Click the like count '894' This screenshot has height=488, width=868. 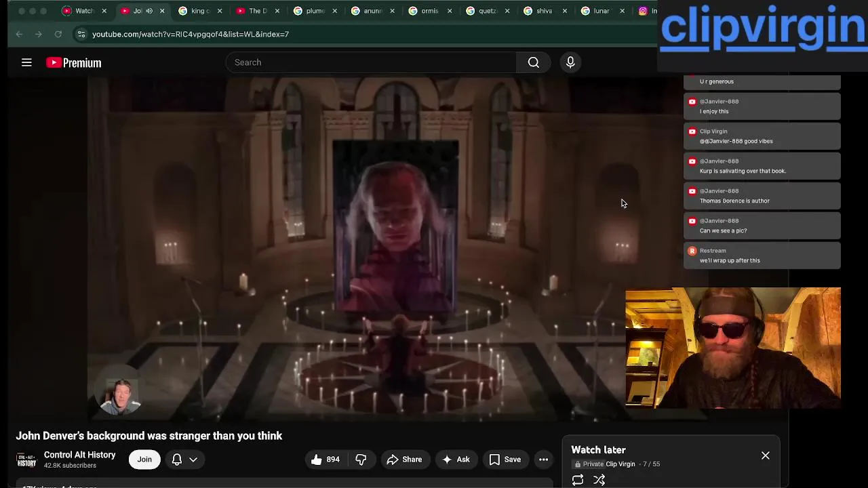(x=333, y=460)
